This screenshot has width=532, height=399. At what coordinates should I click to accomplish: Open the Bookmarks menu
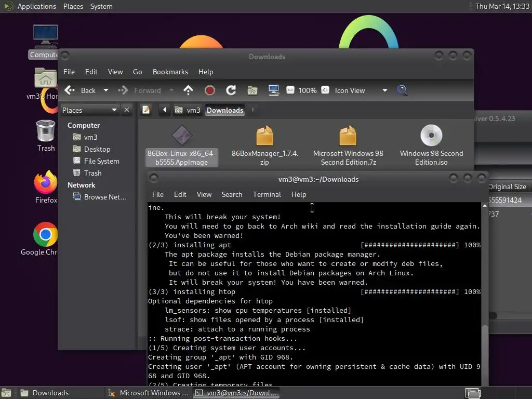pos(170,72)
